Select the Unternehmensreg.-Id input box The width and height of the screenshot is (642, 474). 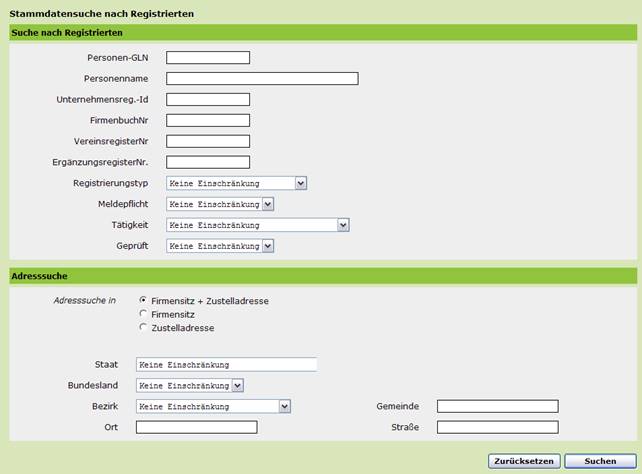[208, 99]
